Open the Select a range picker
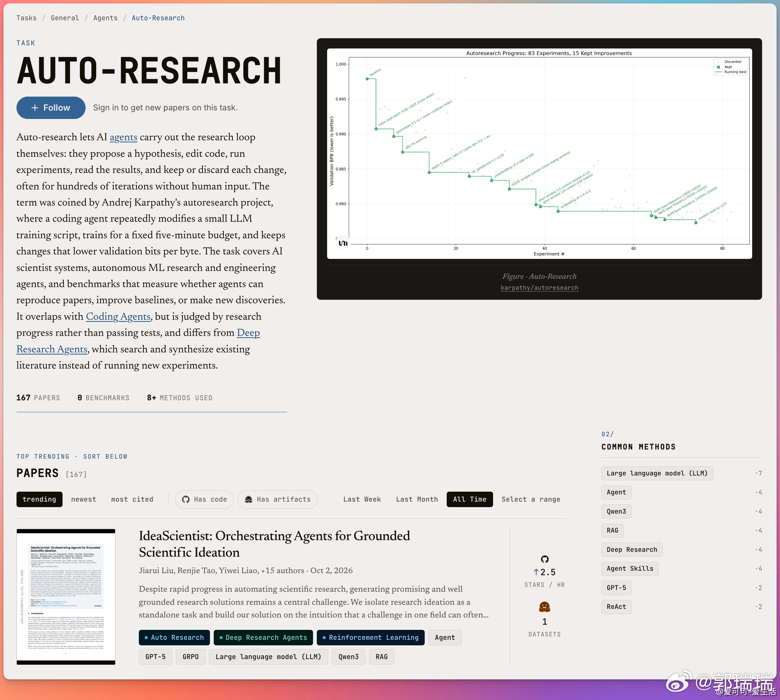This screenshot has height=700, width=780. click(x=531, y=499)
